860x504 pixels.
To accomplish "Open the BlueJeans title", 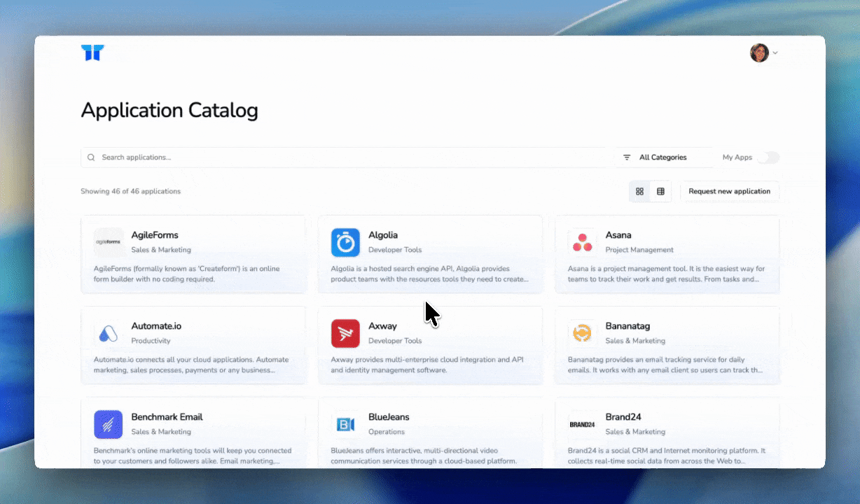I will tap(389, 417).
